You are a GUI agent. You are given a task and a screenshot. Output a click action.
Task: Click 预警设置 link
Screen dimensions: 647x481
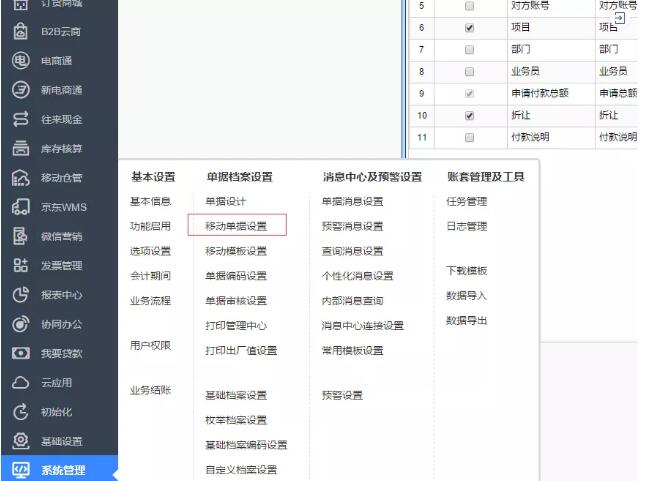(x=342, y=395)
